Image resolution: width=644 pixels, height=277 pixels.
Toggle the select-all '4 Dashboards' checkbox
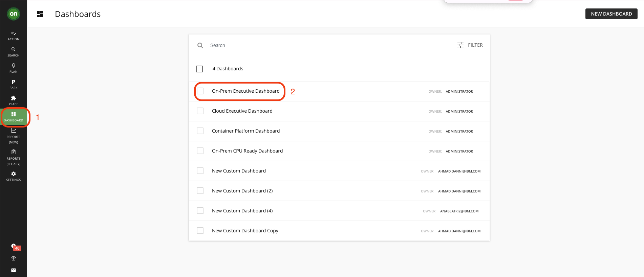click(x=199, y=69)
